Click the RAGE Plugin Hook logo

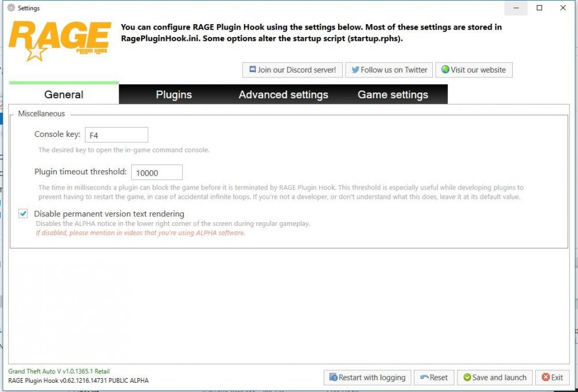tap(60, 41)
